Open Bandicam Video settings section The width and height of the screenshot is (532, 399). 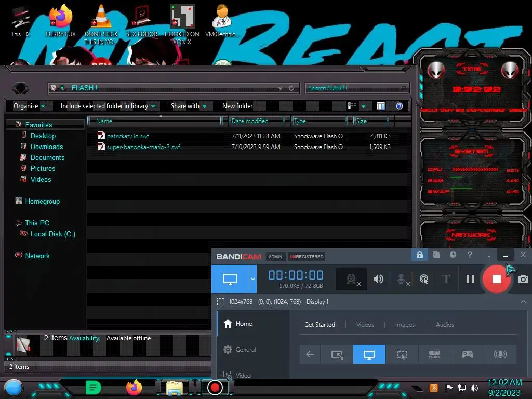[x=237, y=375]
